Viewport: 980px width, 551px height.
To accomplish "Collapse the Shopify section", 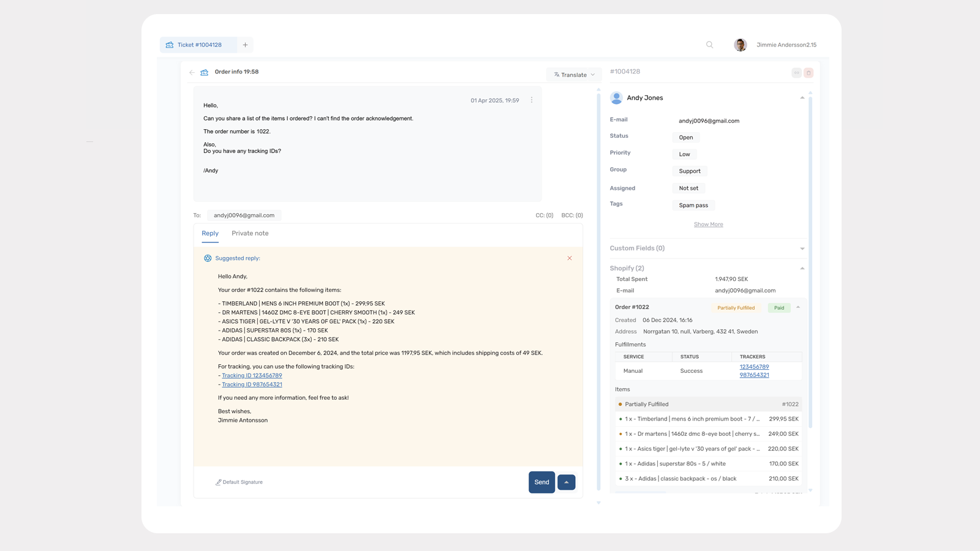I will 802,268.
